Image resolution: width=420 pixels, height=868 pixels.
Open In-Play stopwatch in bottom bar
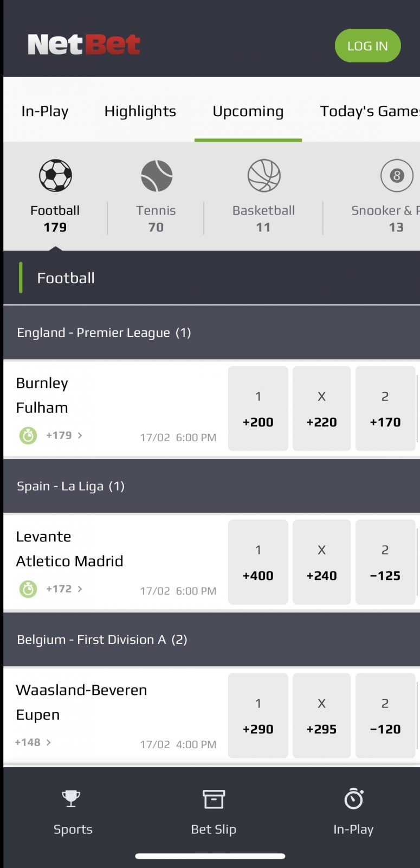[353, 799]
